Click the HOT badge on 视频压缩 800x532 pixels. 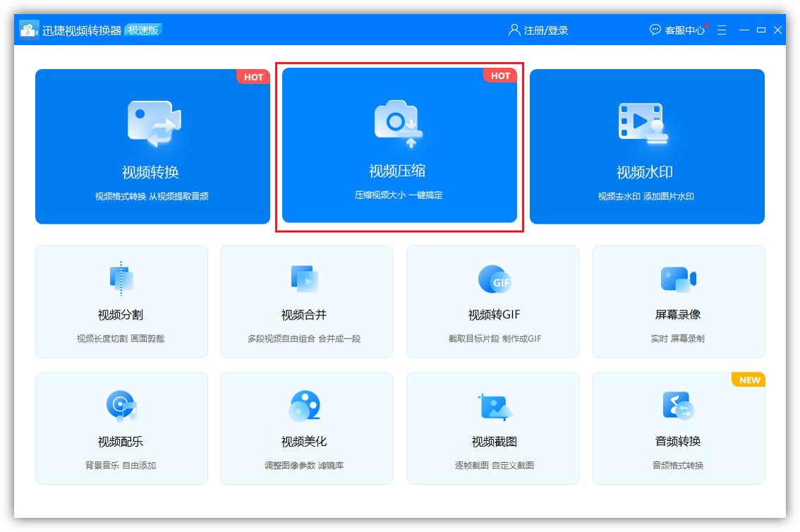point(500,75)
